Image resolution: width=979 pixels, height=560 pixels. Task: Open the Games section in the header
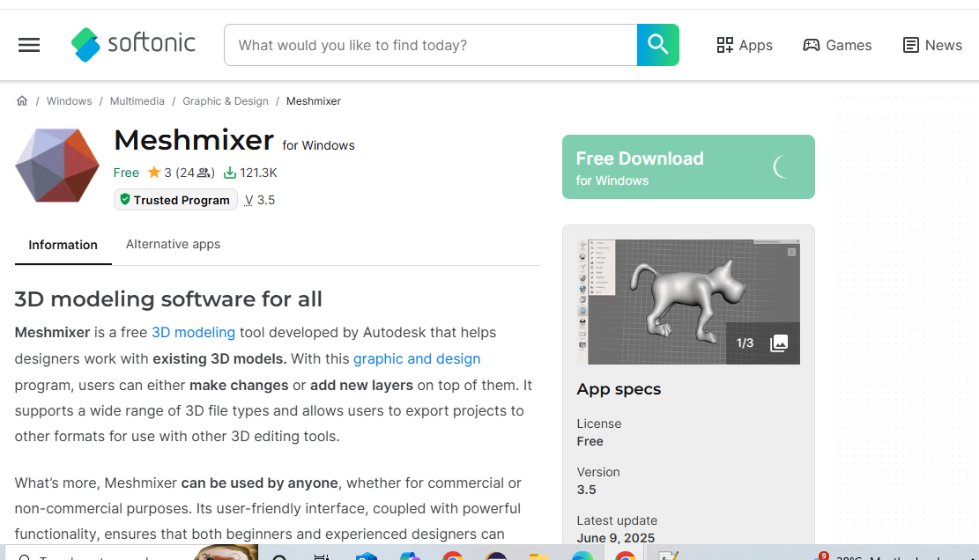click(x=837, y=45)
